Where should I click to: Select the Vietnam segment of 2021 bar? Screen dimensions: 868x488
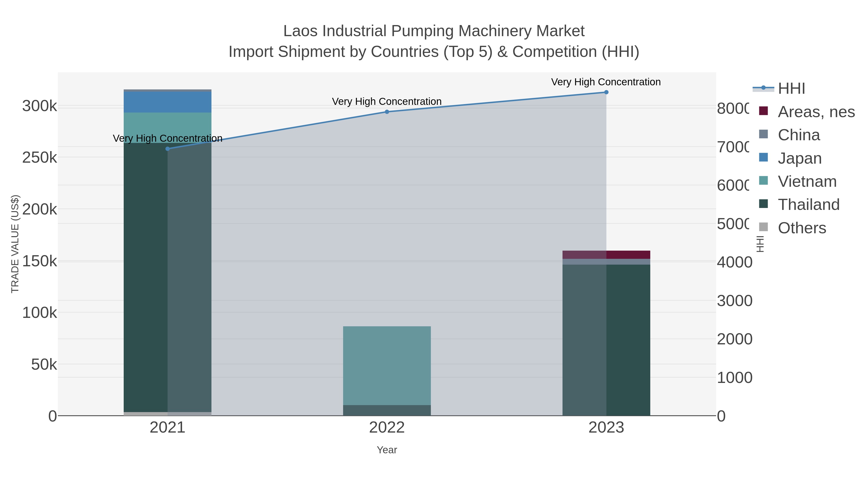[168, 128]
